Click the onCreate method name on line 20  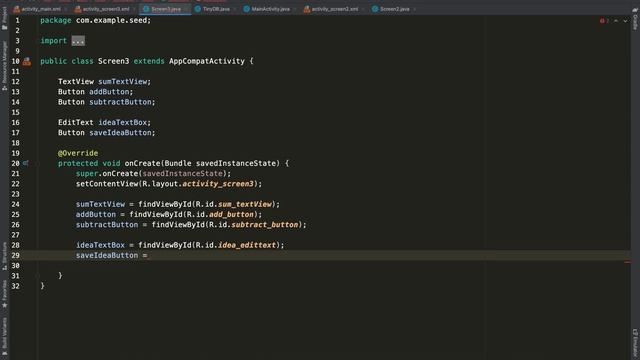pos(142,163)
